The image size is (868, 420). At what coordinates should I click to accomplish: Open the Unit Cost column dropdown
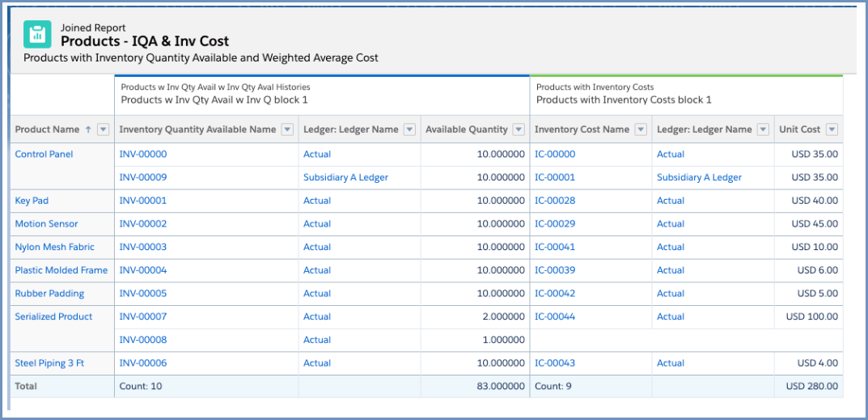tap(832, 129)
